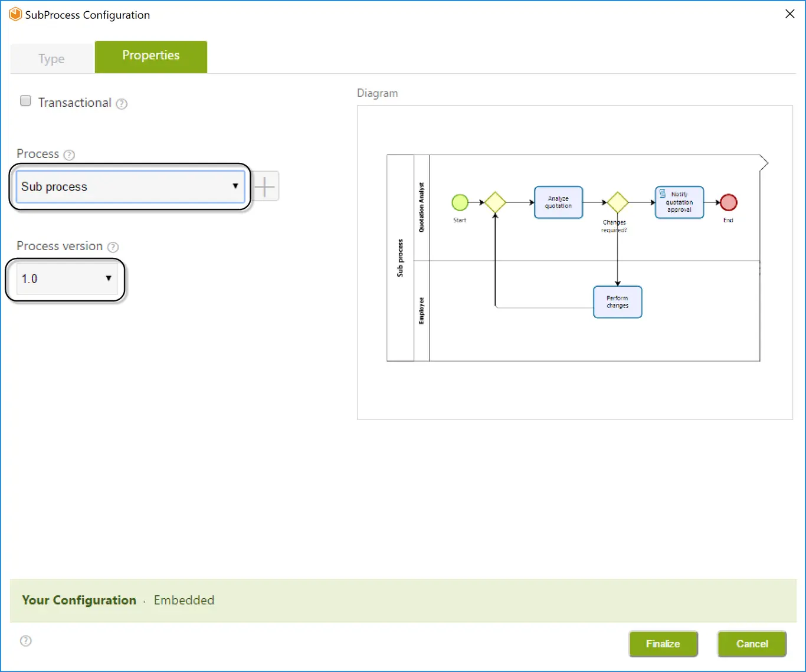
Task: Click the help icon next to Process label
Action: [69, 155]
